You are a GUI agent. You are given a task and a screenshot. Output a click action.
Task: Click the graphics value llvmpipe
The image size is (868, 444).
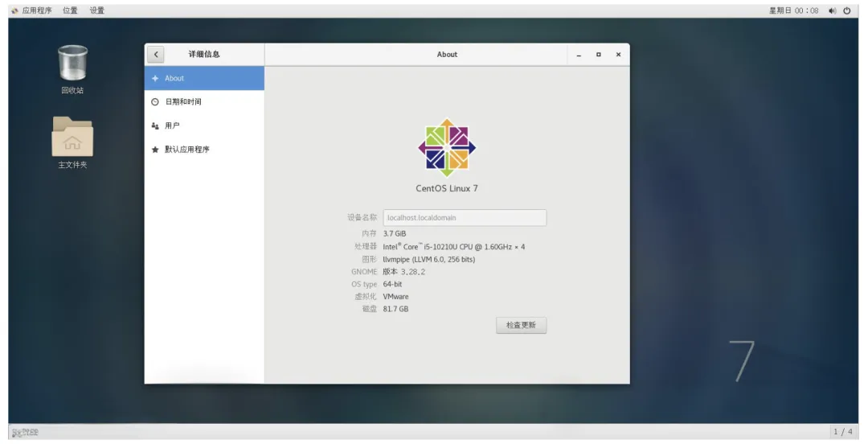(429, 260)
